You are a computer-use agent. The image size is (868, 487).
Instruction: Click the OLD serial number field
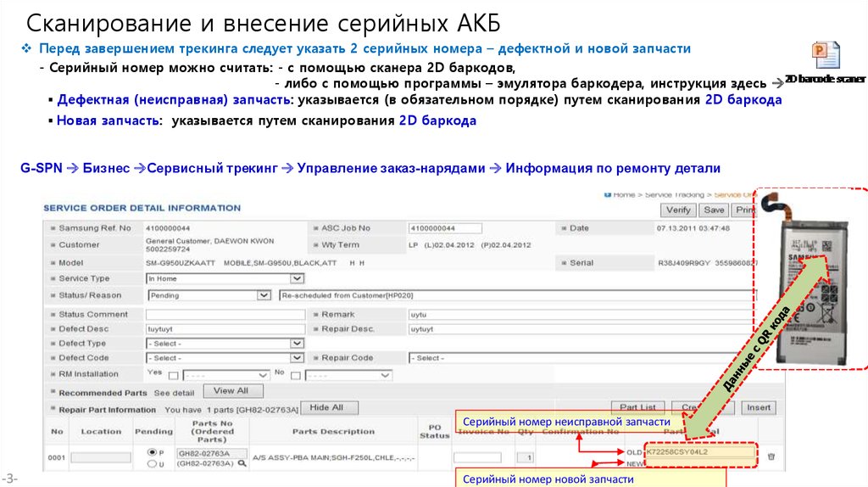700,452
